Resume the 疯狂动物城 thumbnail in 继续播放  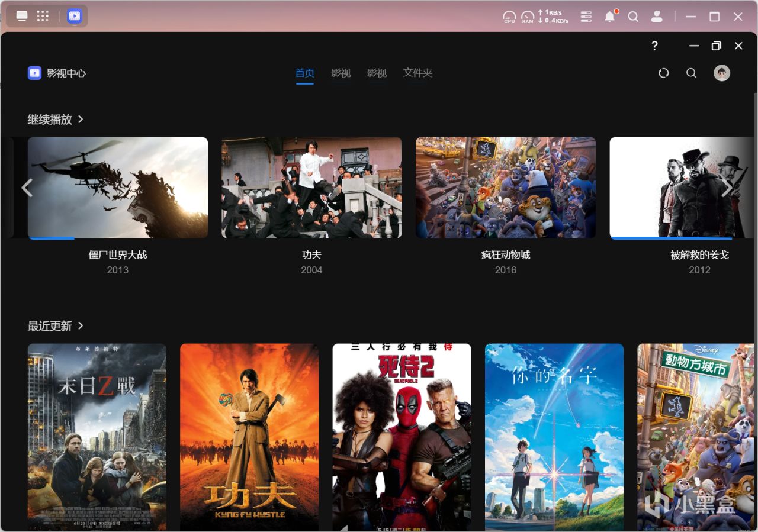506,188
